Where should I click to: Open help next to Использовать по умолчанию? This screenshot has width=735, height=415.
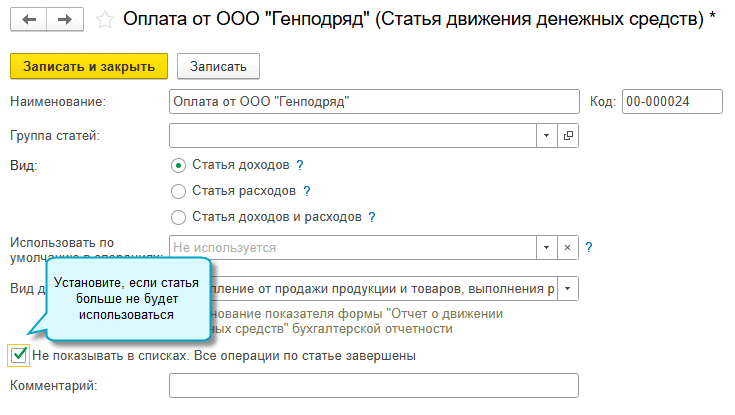589,247
